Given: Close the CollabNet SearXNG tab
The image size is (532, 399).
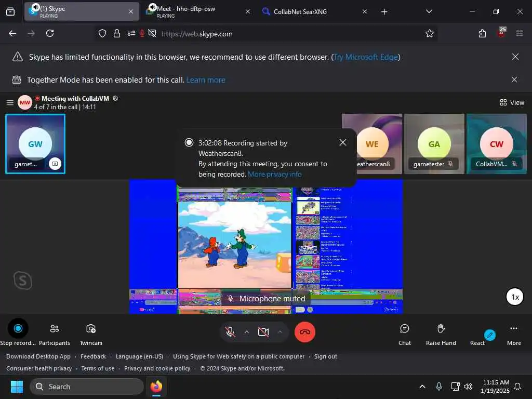Looking at the screenshot, I should point(364,11).
